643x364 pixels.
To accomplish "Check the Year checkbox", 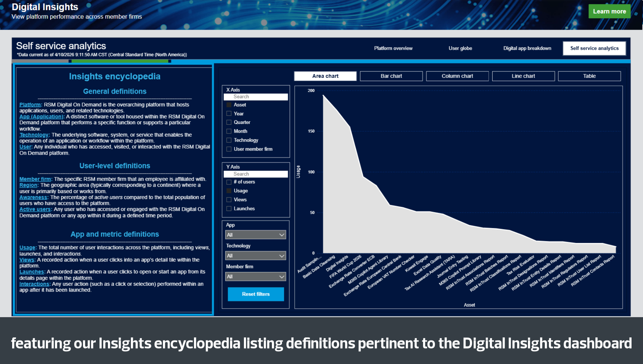I will [x=229, y=114].
